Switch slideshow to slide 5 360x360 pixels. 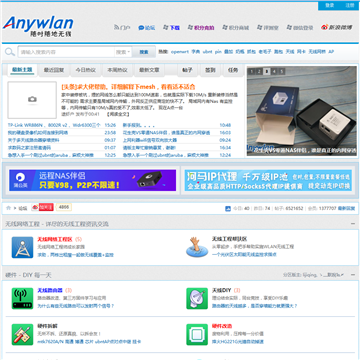(282, 71)
